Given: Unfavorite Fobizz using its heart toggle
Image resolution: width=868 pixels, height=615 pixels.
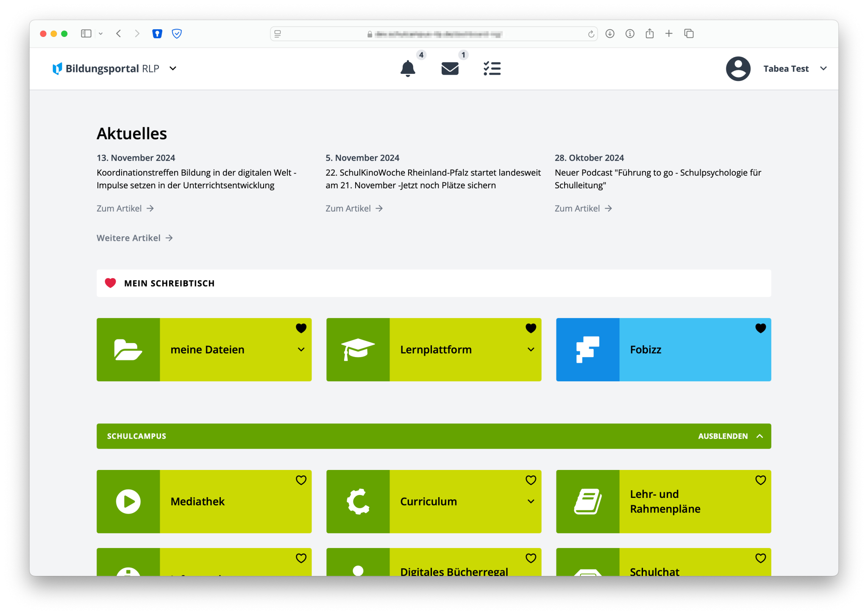Looking at the screenshot, I should tap(760, 328).
